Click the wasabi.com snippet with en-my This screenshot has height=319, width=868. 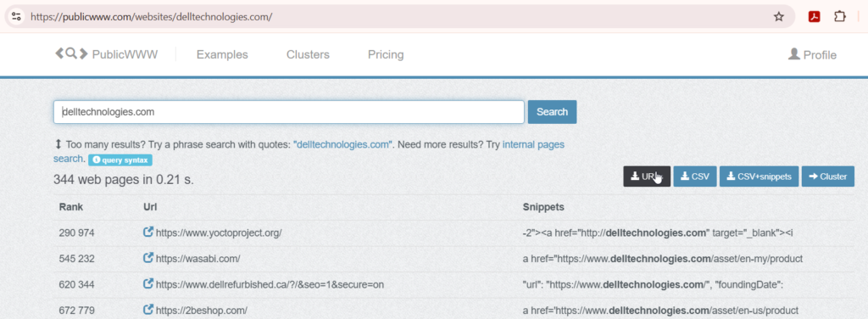(663, 259)
